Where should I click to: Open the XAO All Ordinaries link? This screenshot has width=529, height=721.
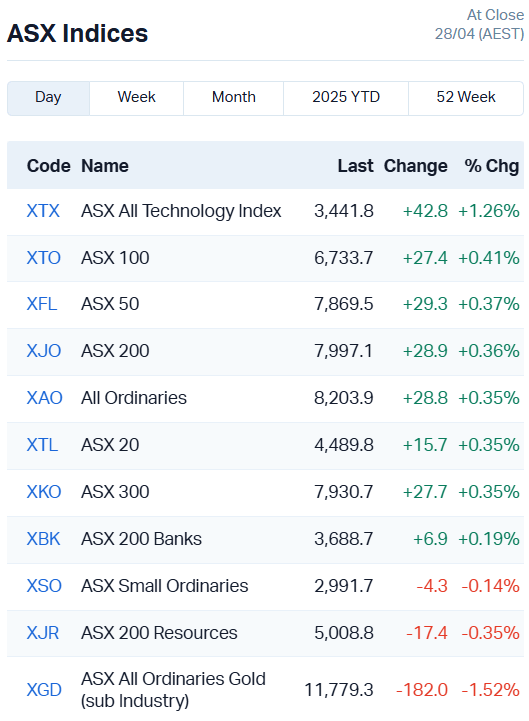tap(45, 398)
